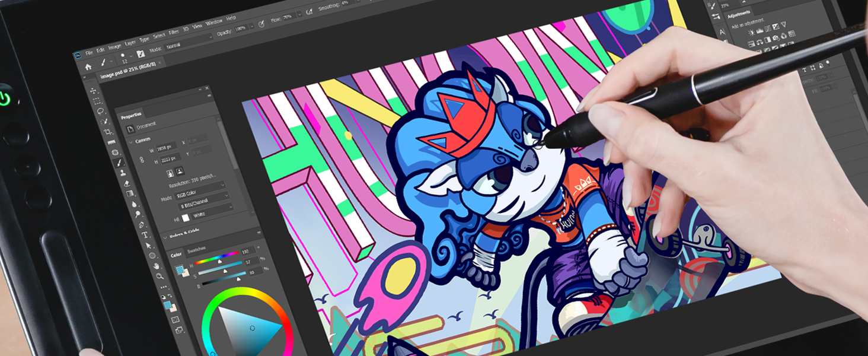This screenshot has width=868, height=356.
Task: Select the Type tool
Action: pyautogui.click(x=145, y=235)
